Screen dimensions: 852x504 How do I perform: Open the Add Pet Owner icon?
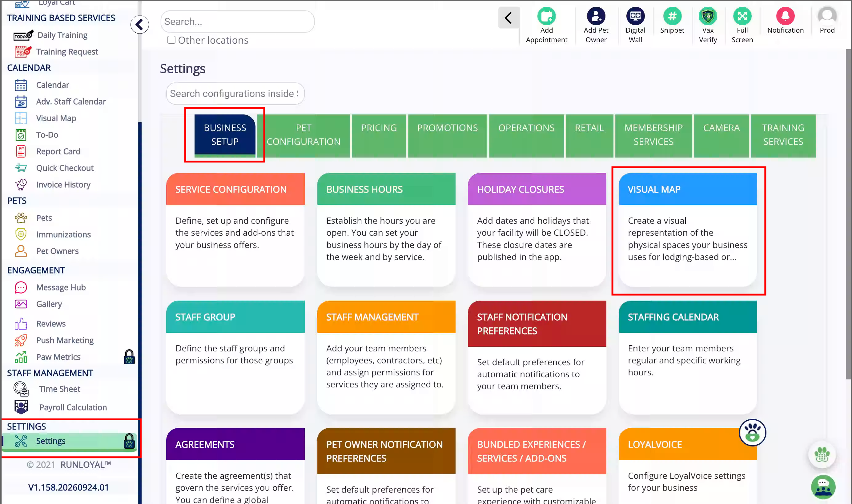point(596,16)
